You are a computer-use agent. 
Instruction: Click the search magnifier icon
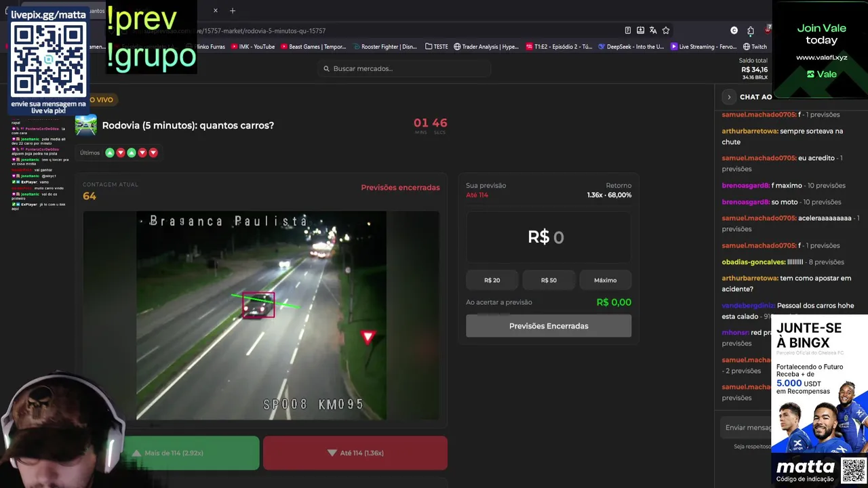pos(326,68)
